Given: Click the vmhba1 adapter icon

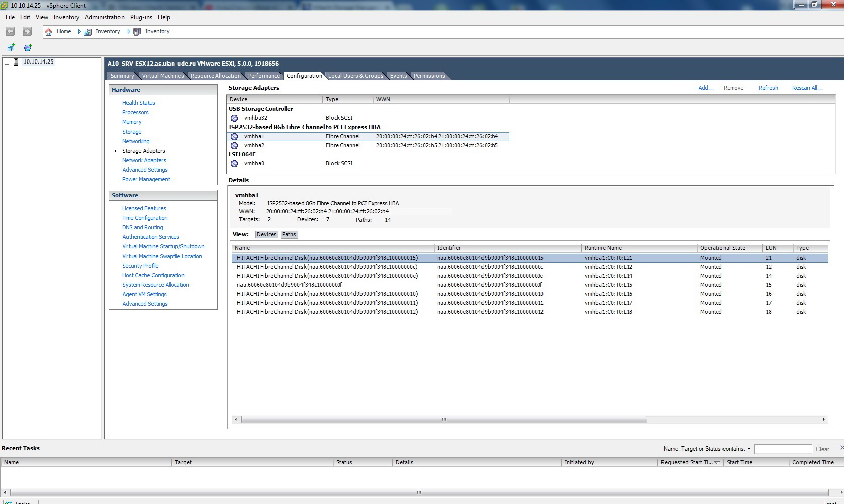Looking at the screenshot, I should pos(234,137).
